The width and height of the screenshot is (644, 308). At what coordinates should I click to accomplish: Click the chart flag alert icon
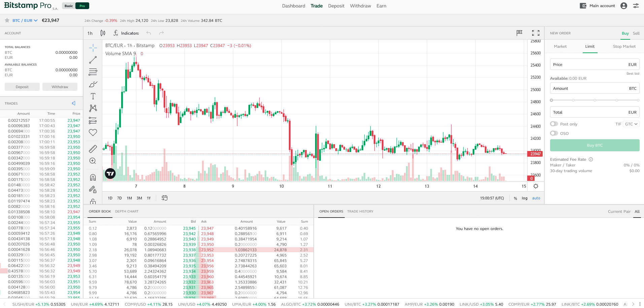pyautogui.click(x=519, y=33)
